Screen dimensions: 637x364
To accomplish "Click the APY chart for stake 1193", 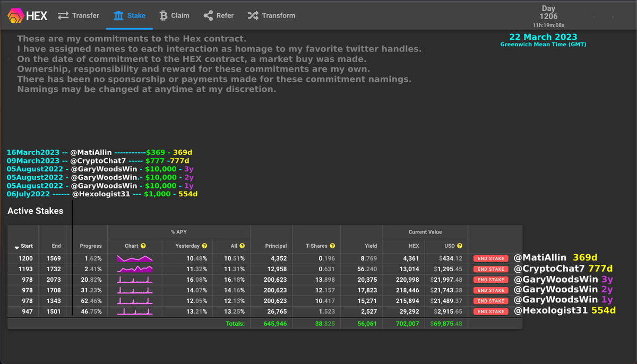I will click(x=135, y=269).
